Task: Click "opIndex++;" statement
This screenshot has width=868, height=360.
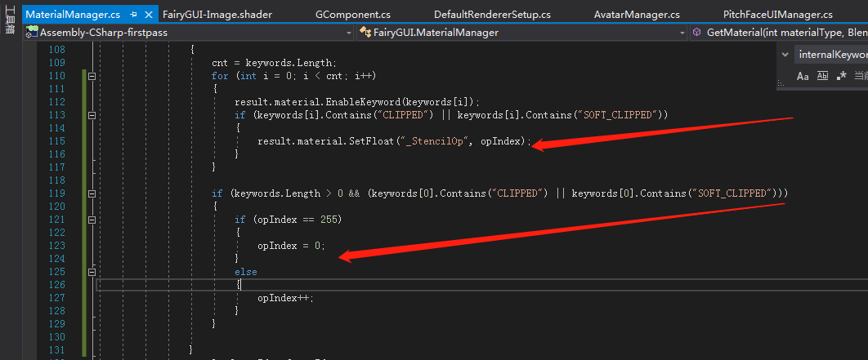Action: [x=285, y=297]
